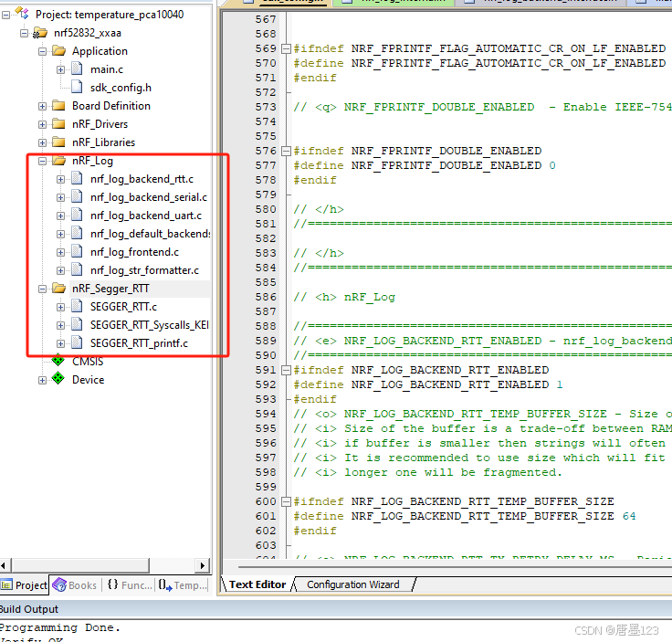
Task: Click the sdk_config.h file icon
Action: click(x=77, y=87)
